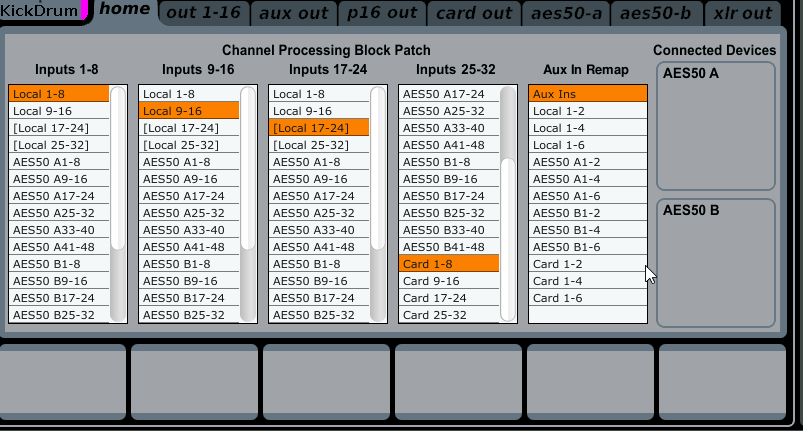Viewport: 803px width, 431px height.
Task: Choose Card 1-6 in Aux In Remap
Action: click(588, 298)
